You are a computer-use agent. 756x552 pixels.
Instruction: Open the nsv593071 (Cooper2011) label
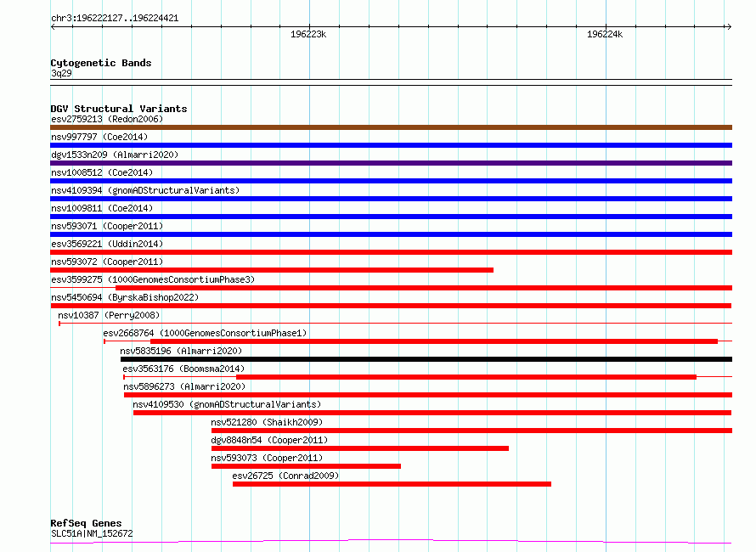[107, 226]
